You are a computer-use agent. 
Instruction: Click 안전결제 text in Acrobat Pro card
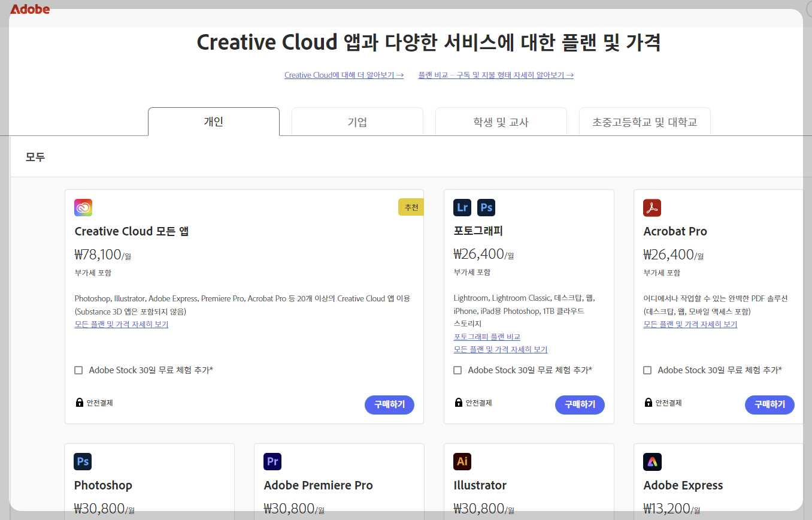coord(668,403)
